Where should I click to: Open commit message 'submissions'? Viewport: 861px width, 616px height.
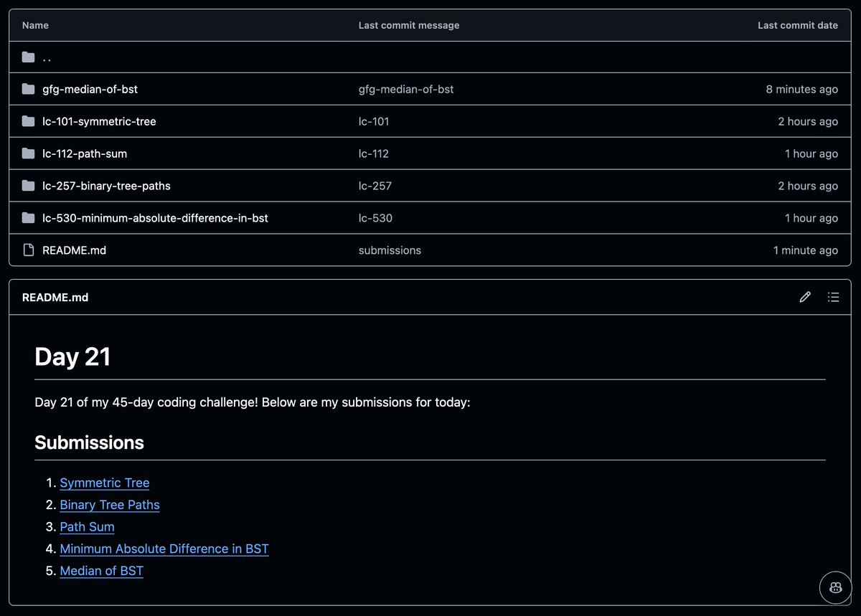pos(390,250)
